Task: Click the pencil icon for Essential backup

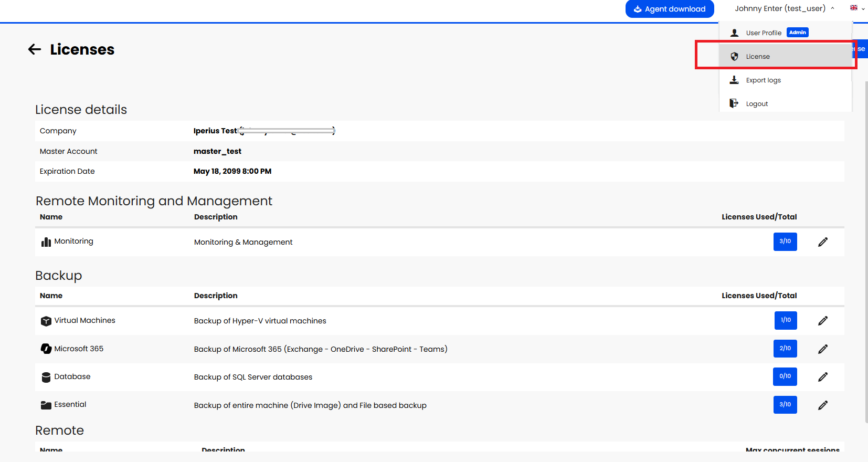Action: click(x=822, y=405)
